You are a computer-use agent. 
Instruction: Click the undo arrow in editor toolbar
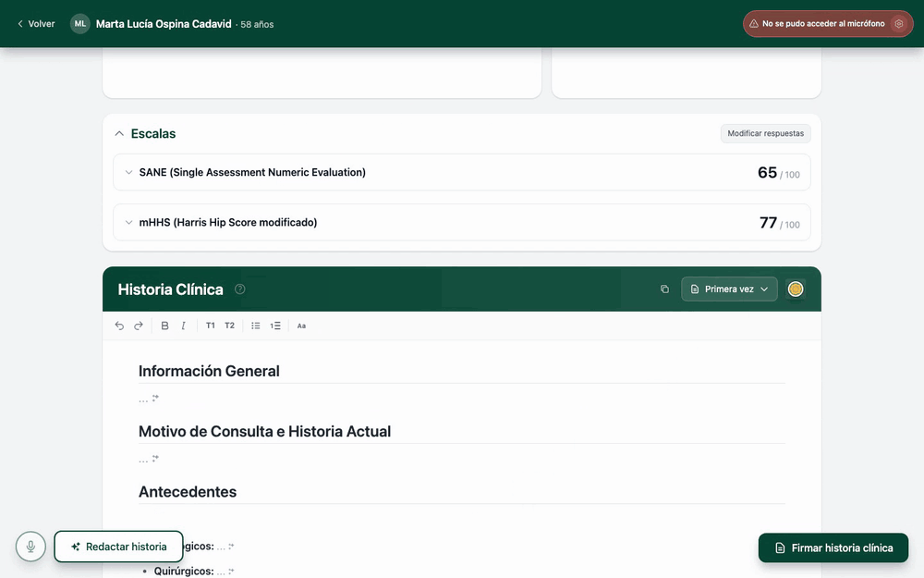pos(119,326)
